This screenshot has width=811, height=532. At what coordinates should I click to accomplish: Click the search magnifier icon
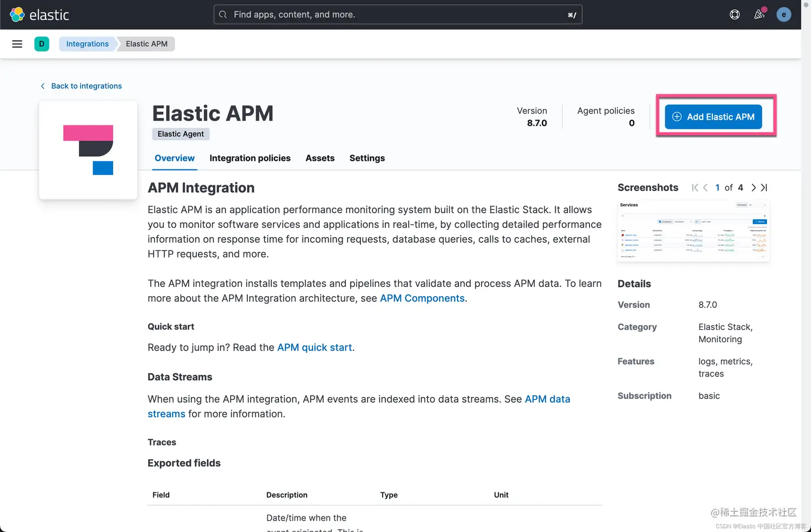(223, 14)
